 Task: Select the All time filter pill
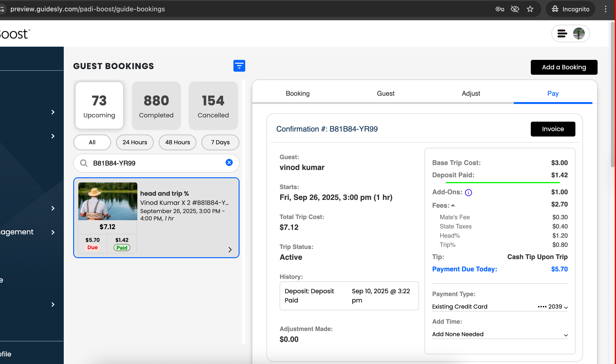tap(92, 142)
